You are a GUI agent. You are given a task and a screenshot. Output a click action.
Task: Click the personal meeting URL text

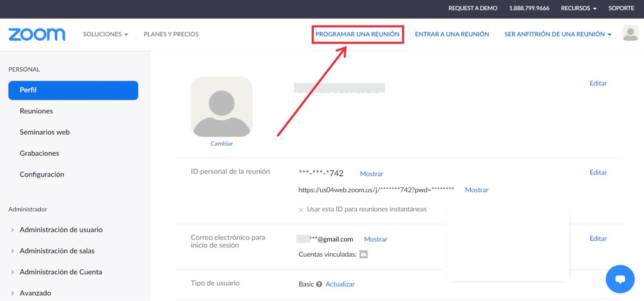click(376, 190)
